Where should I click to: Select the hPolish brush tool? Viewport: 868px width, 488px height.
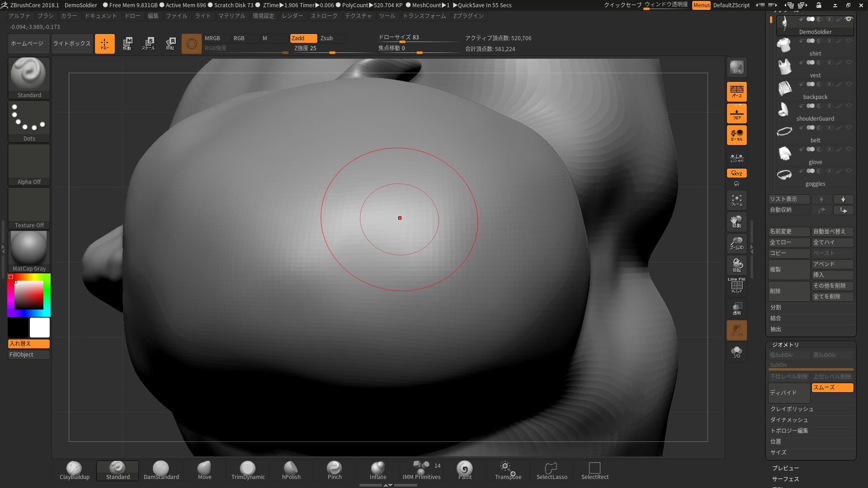pos(290,470)
